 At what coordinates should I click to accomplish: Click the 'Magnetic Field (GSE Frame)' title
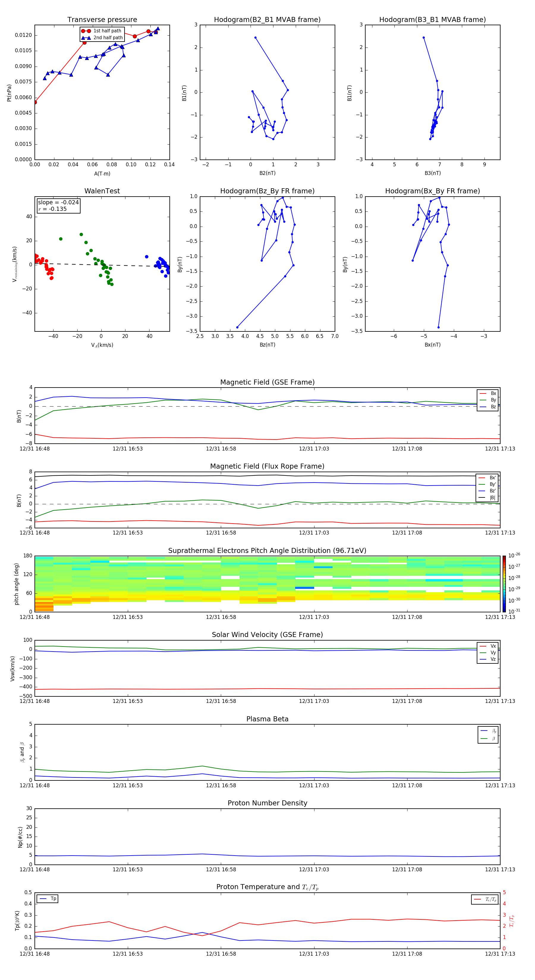(267, 382)
